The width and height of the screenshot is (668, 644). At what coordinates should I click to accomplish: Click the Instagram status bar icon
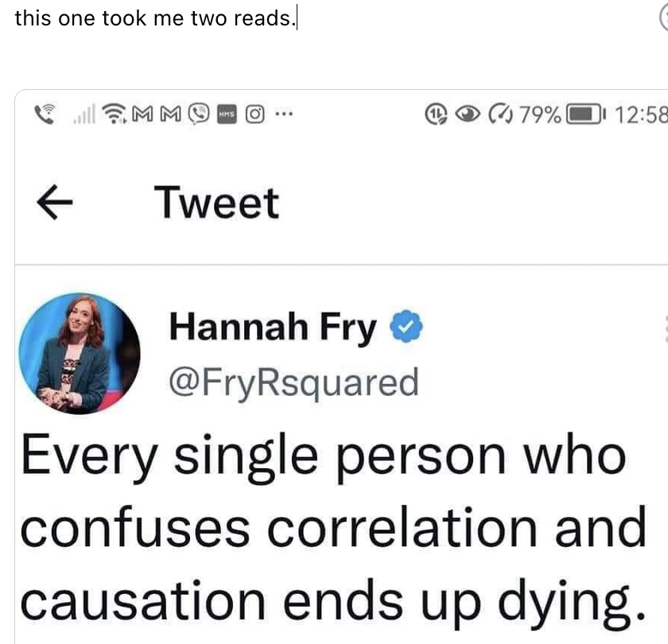click(x=254, y=114)
